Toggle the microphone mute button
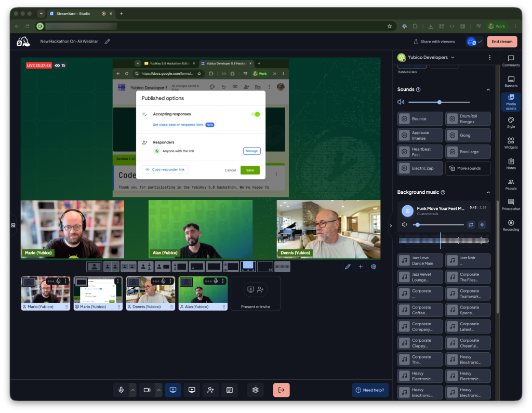 coord(121,390)
